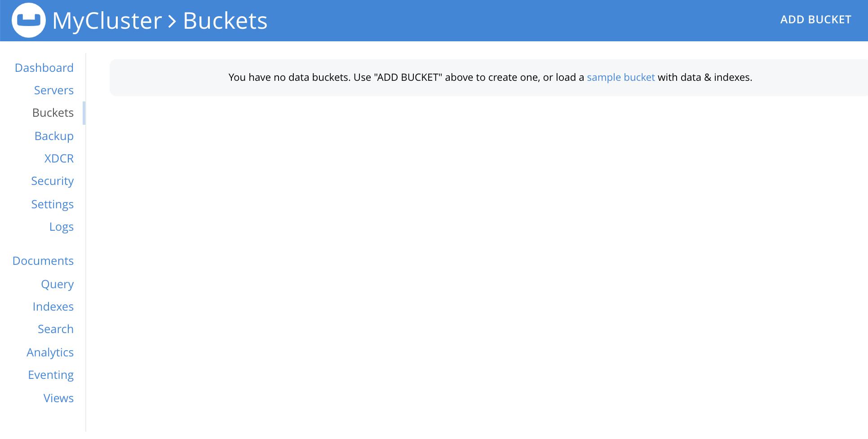868x439 pixels.
Task: Open the Views section
Action: 58,398
